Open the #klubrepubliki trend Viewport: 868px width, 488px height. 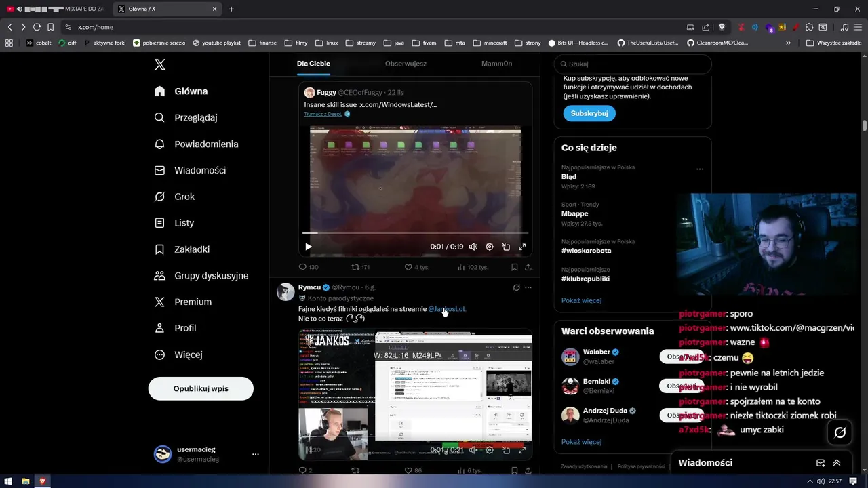[585, 279]
